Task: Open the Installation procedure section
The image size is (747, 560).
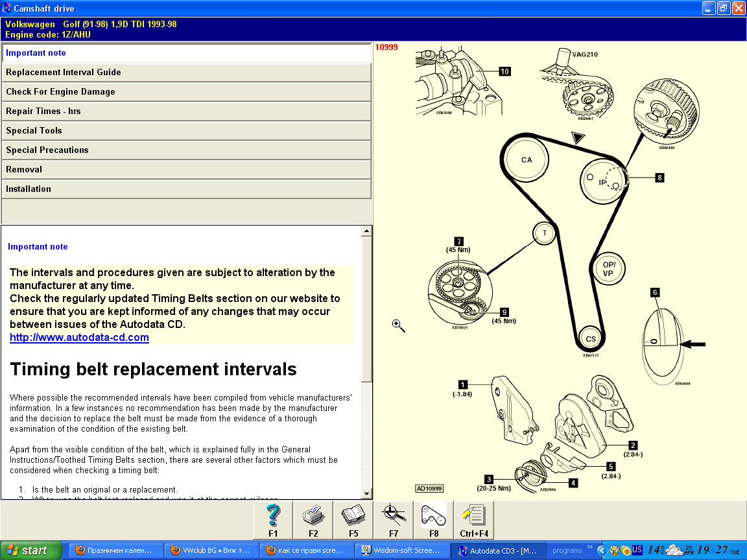Action: (186, 189)
